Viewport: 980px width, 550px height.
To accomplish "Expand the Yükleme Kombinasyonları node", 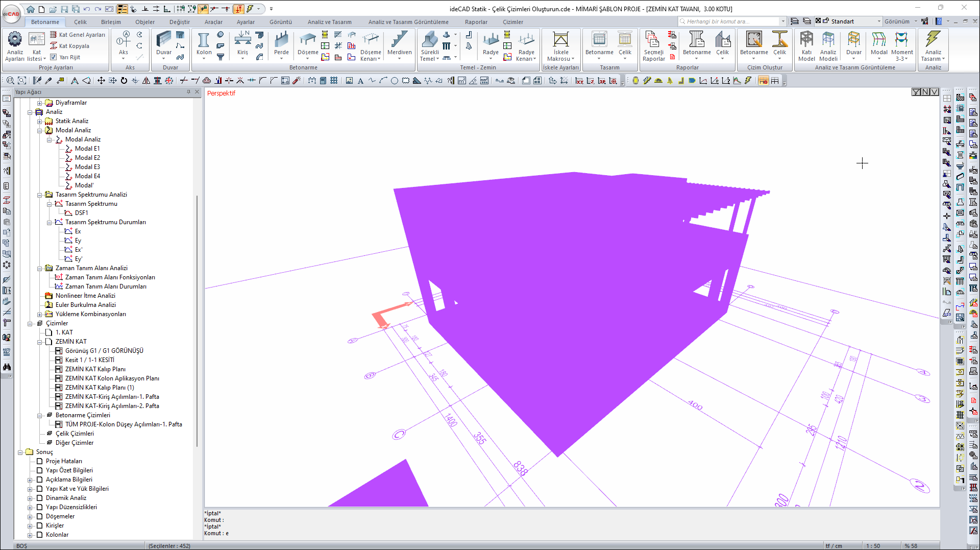I will (40, 314).
